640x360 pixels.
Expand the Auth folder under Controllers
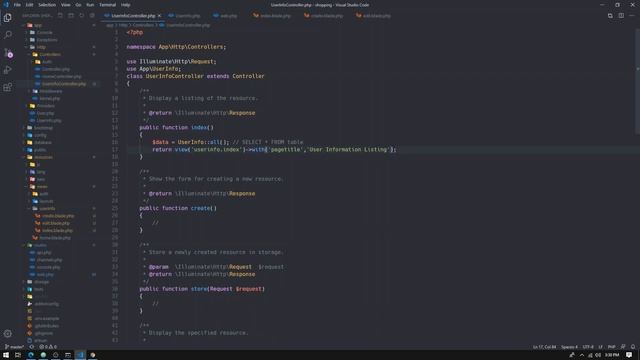tap(47, 62)
